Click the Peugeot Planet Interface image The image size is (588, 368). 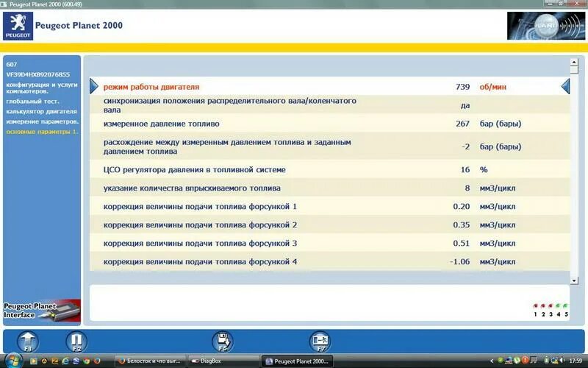[x=42, y=311]
